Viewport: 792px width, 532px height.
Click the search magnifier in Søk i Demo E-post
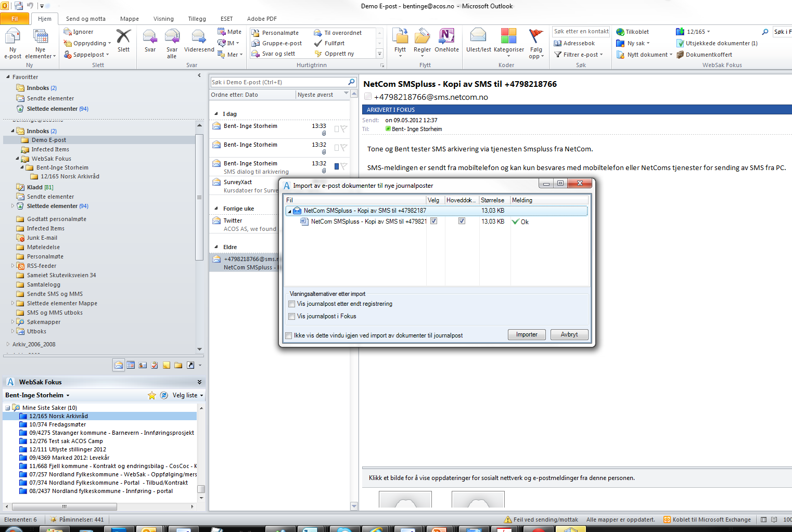pos(351,82)
